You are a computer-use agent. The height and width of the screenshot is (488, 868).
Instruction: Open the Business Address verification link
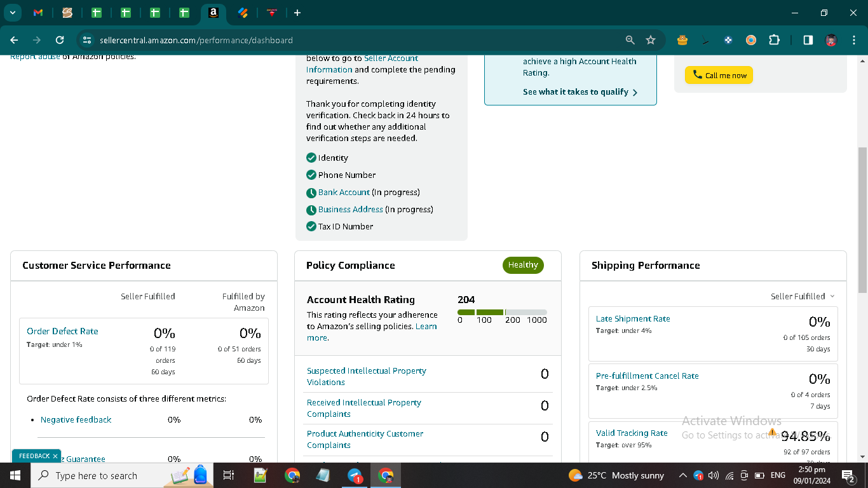(x=351, y=209)
